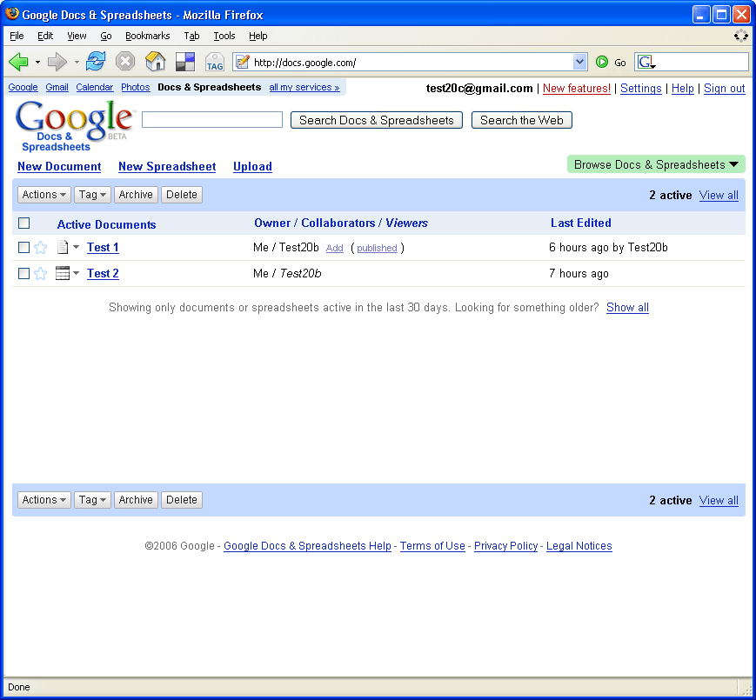The height and width of the screenshot is (700, 756).
Task: Click the published link for Test 1
Action: [377, 248]
